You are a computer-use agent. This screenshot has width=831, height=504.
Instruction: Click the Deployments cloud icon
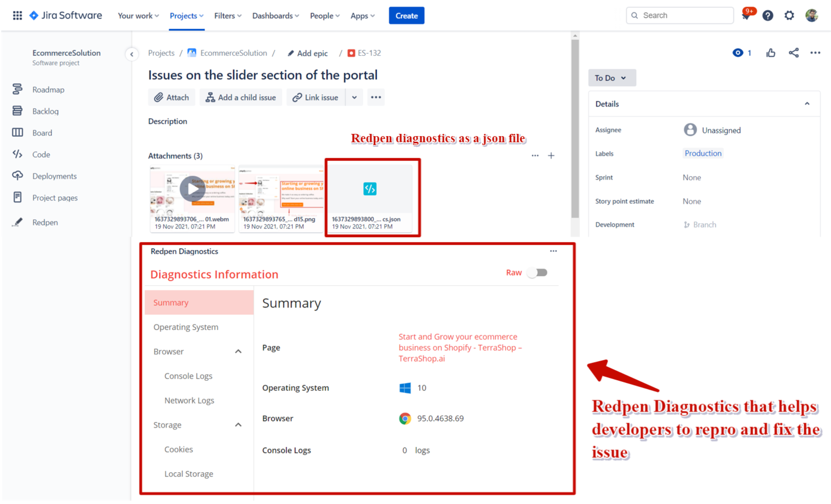point(17,176)
